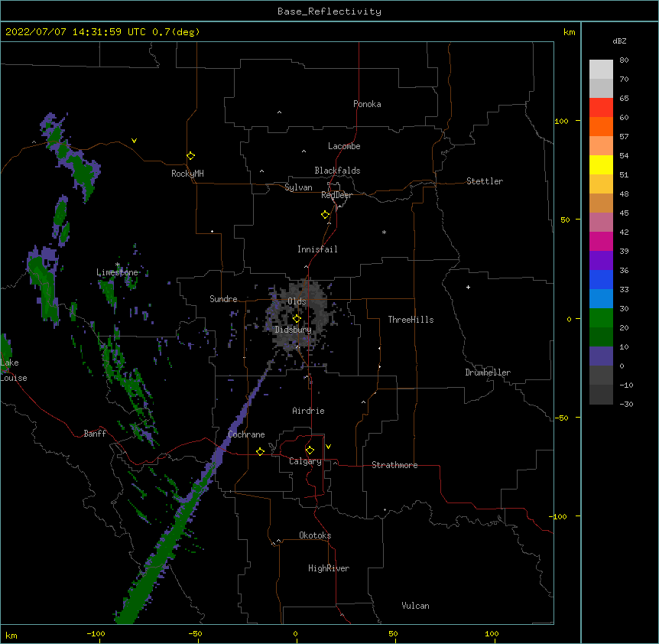
Task: Click the km unit label at top right
Action: pos(569,32)
